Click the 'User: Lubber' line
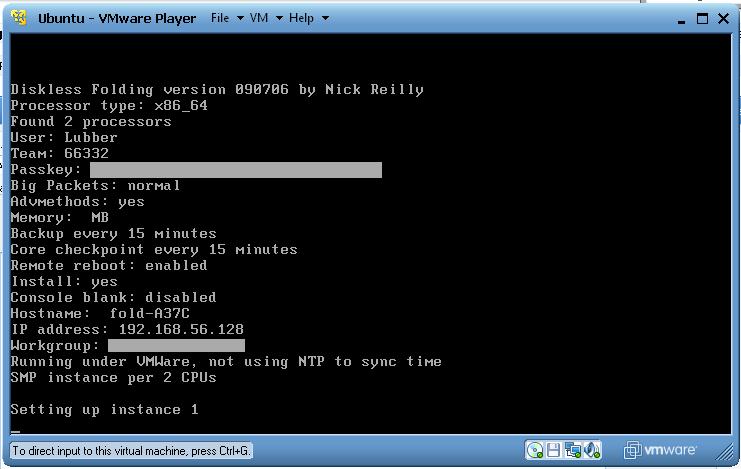The width and height of the screenshot is (741, 469). point(64,138)
